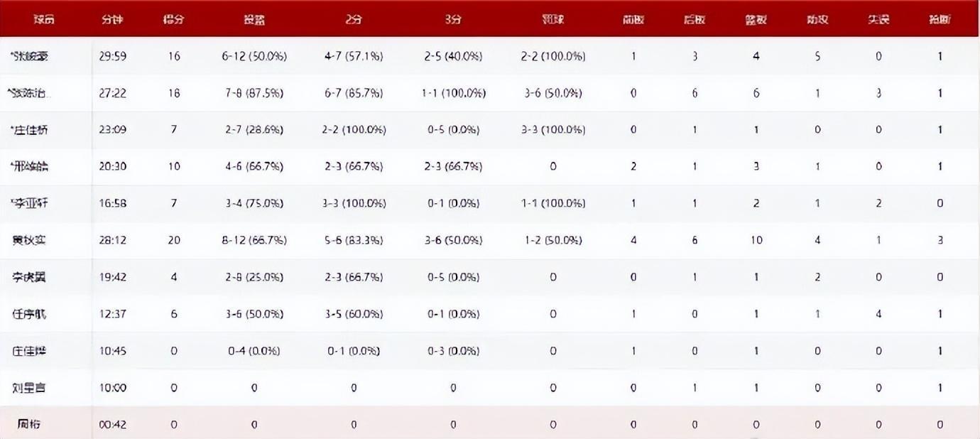Viewport: 980px width, 439px height.
Task: Select the 16:58 minutes cell
Action: click(x=113, y=203)
